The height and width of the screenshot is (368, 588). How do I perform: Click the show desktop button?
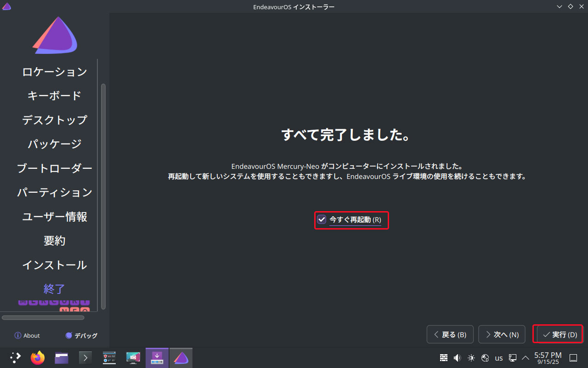point(573,358)
